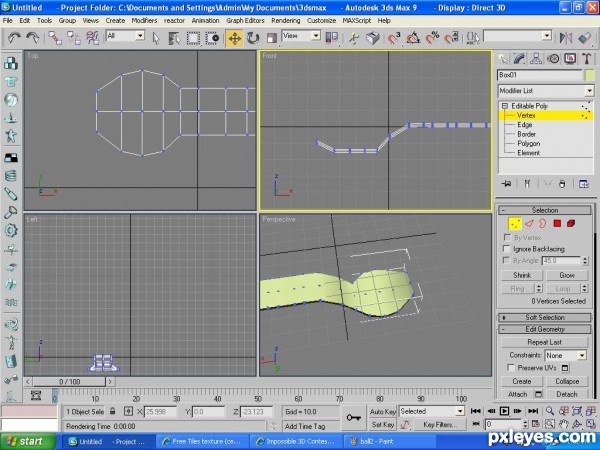Enable the Preserve UVs checkbox
The height and width of the screenshot is (450, 600).
[511, 368]
